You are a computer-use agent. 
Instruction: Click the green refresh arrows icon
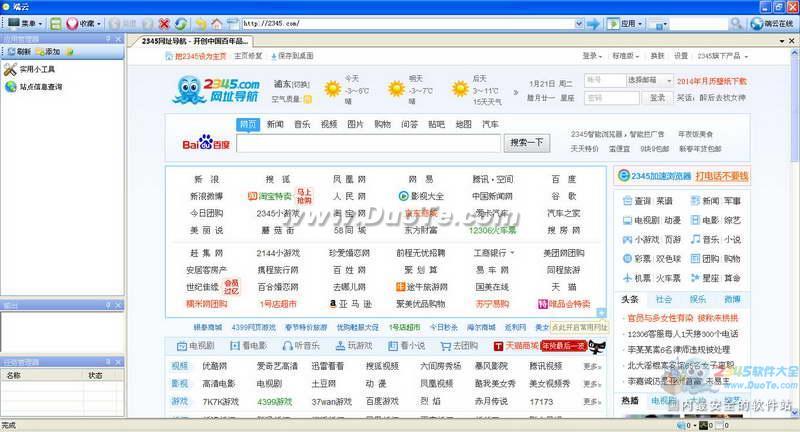[x=181, y=23]
